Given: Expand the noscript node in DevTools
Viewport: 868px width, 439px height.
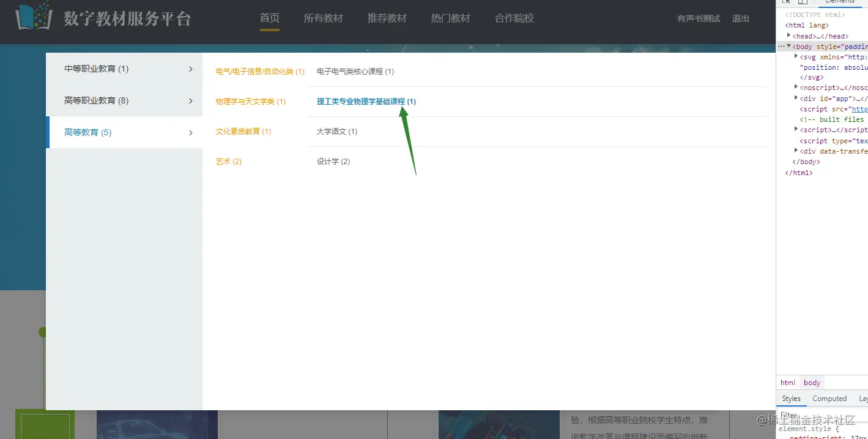Looking at the screenshot, I should pos(796,88).
